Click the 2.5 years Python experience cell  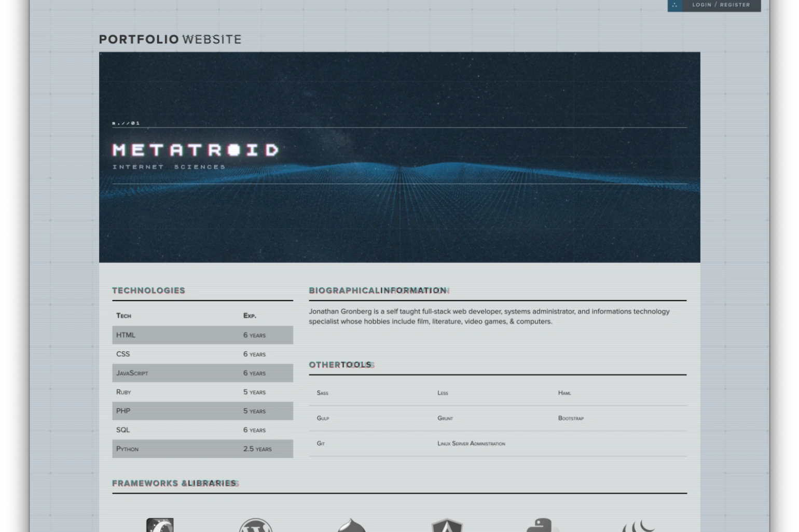tap(257, 449)
